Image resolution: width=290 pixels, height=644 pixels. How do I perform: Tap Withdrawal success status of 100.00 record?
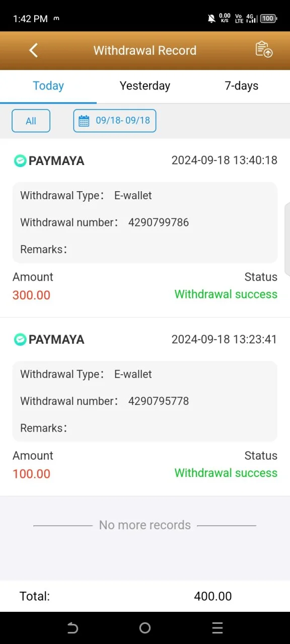coord(226,473)
